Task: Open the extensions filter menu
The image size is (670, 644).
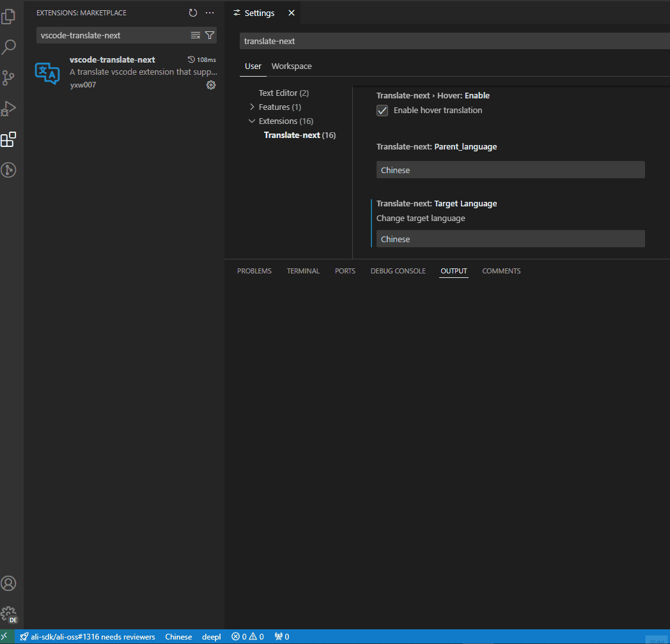Action: coord(210,35)
